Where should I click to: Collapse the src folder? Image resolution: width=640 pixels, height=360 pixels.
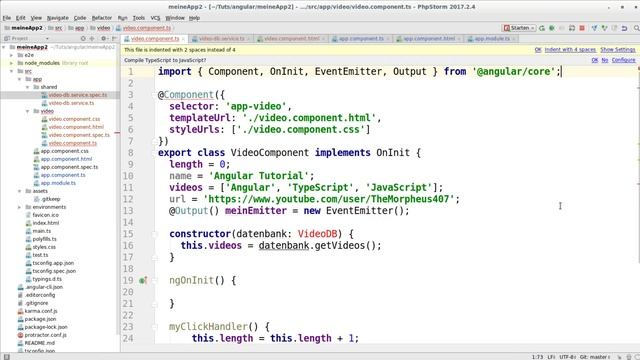point(11,71)
